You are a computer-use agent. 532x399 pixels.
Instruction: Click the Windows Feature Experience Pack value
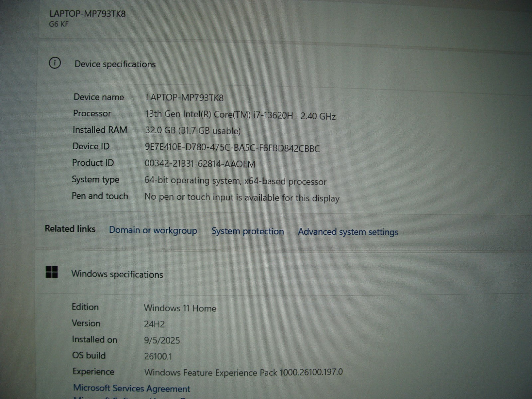pyautogui.click(x=243, y=372)
